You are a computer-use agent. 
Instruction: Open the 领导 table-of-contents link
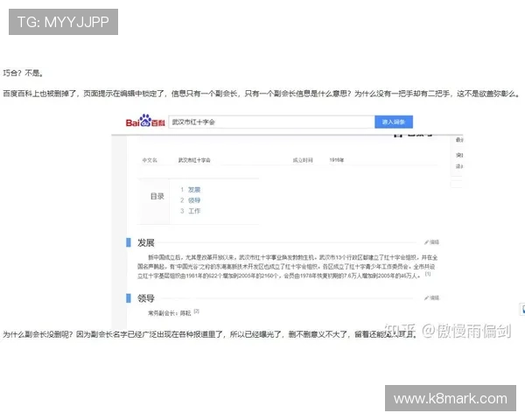[x=194, y=200]
